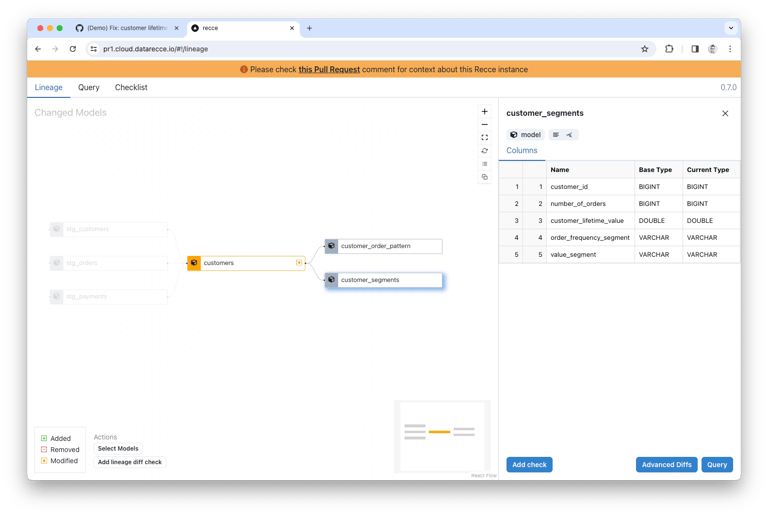Image resolution: width=768 pixels, height=516 pixels.
Task: Close the customer_segments detail panel
Action: (x=725, y=114)
